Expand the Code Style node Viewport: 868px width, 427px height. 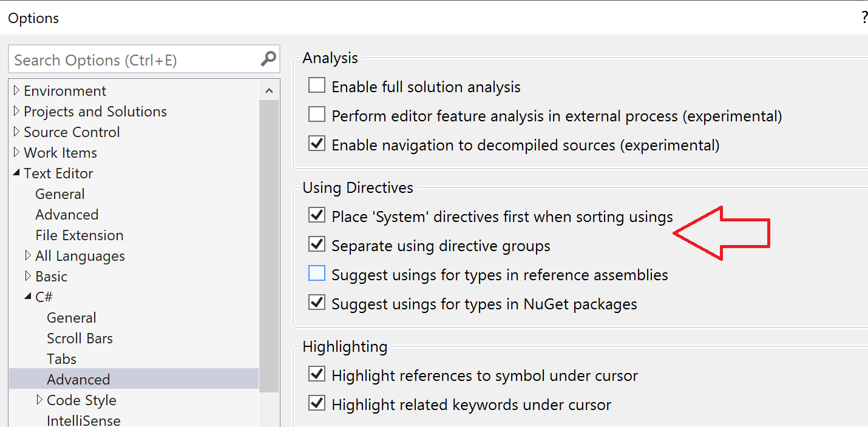[x=38, y=400]
